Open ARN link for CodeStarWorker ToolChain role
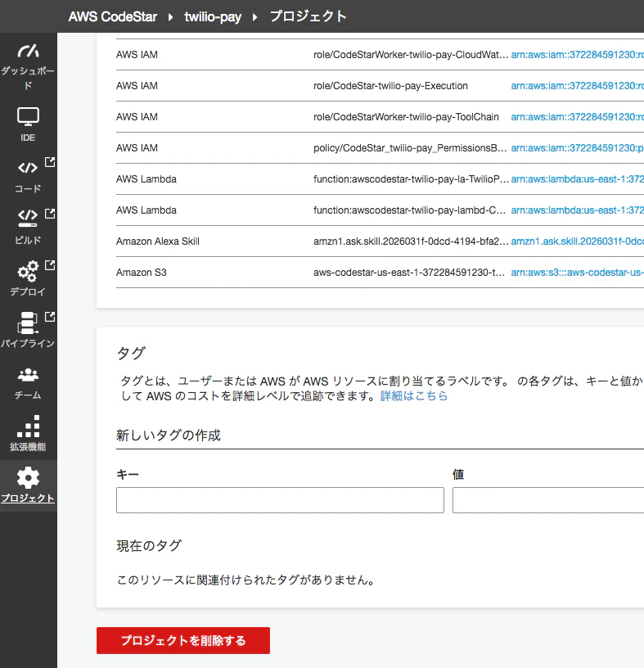Image resolution: width=644 pixels, height=668 pixels. (577, 117)
